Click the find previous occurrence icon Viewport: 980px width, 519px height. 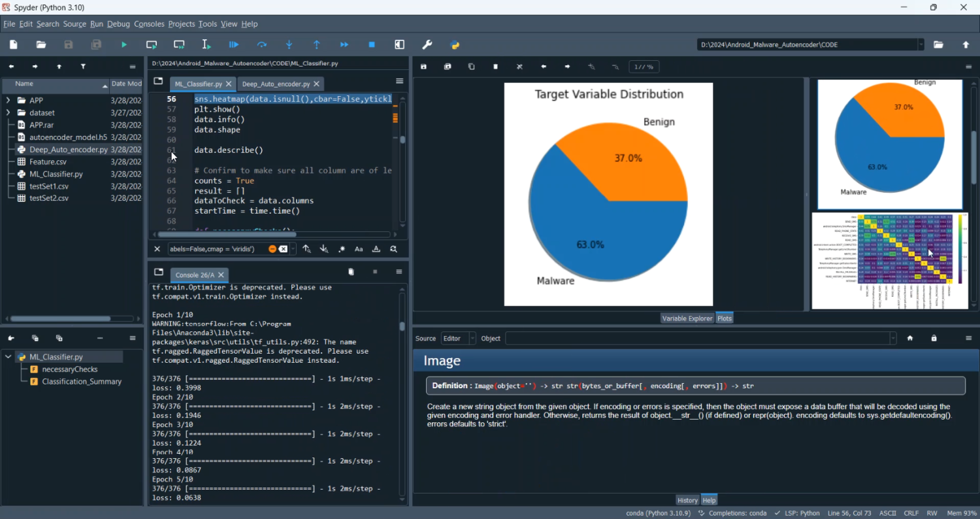(306, 249)
